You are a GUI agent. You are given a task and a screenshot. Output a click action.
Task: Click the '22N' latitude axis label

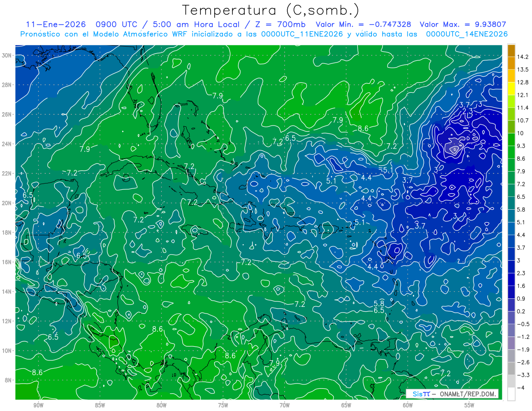(7, 173)
